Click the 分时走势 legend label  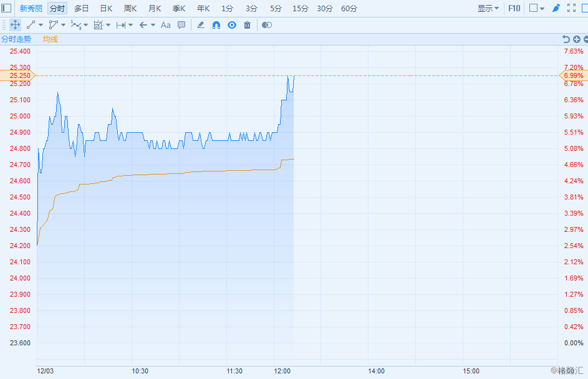point(16,39)
